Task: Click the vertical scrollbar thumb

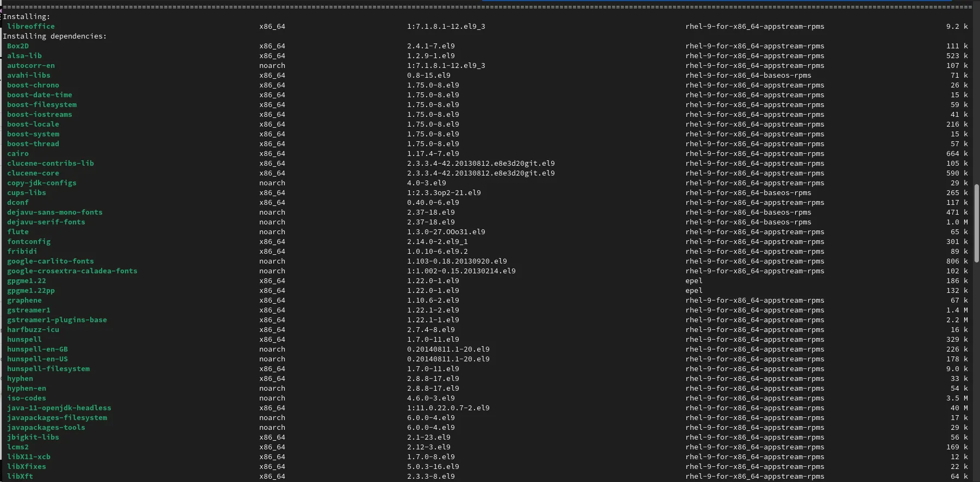Action: point(976,224)
